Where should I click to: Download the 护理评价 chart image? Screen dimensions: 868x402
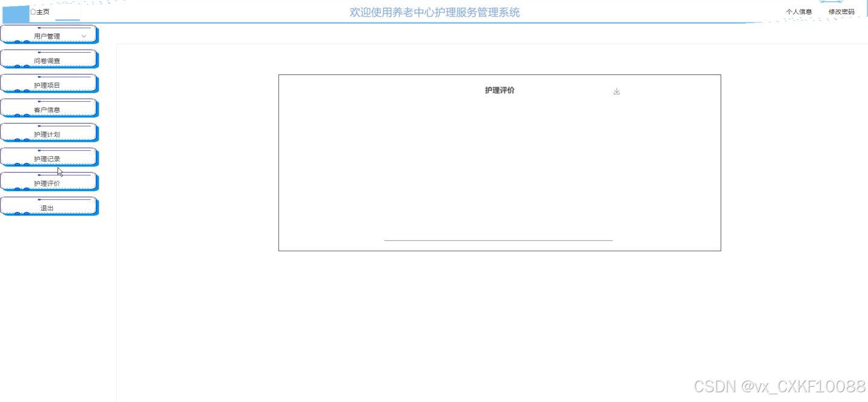617,91
